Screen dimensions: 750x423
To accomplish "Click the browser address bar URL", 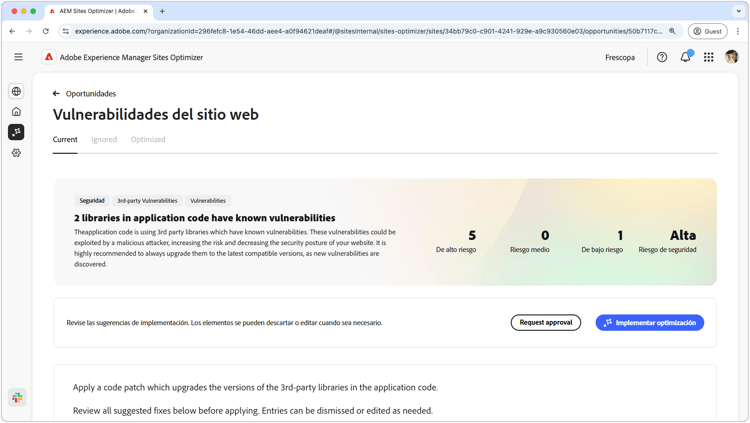I will 368,31.
